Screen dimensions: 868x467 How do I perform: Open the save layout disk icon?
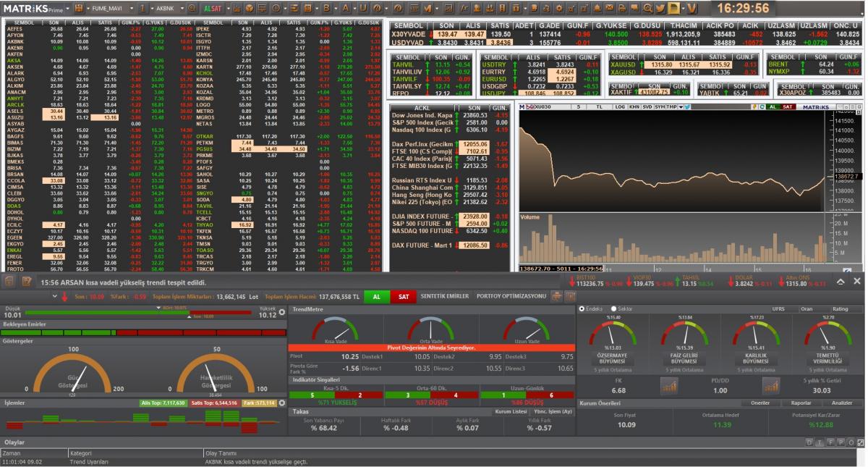pos(79,8)
